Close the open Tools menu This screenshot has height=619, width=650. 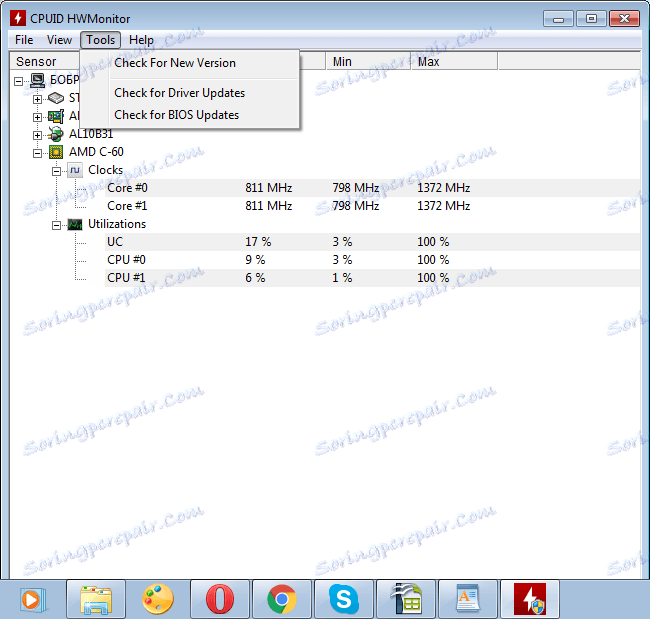(x=100, y=40)
